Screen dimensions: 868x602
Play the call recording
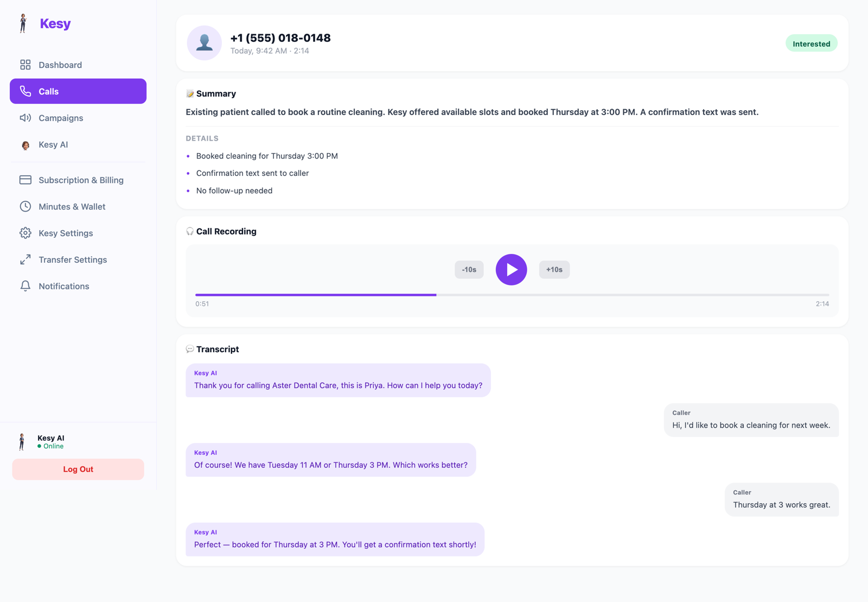click(x=511, y=269)
